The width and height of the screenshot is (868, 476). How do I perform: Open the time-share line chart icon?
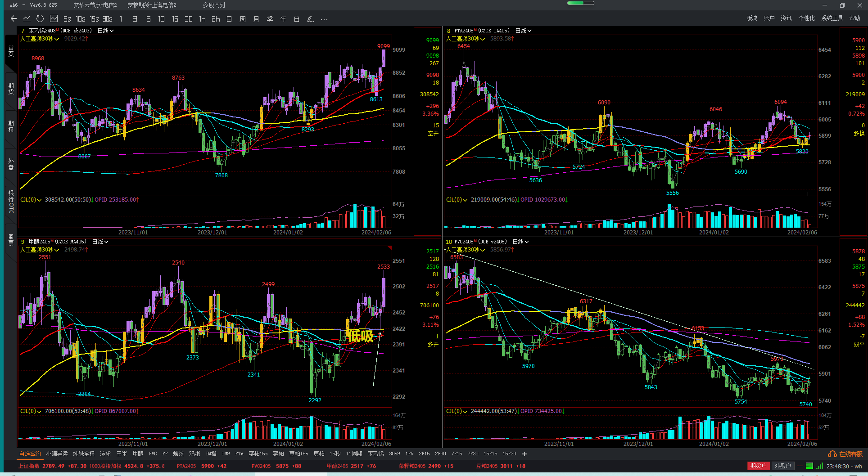tap(27, 19)
